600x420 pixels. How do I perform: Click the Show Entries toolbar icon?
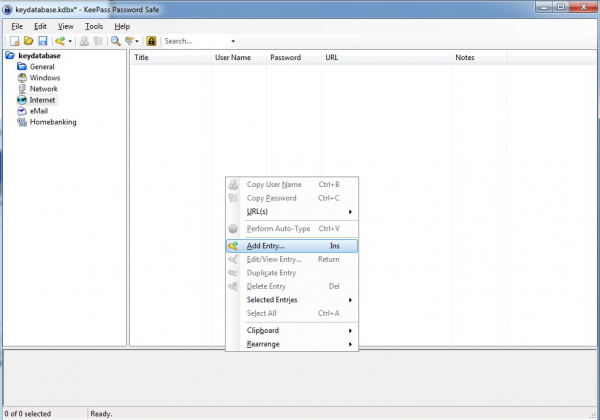(x=130, y=41)
